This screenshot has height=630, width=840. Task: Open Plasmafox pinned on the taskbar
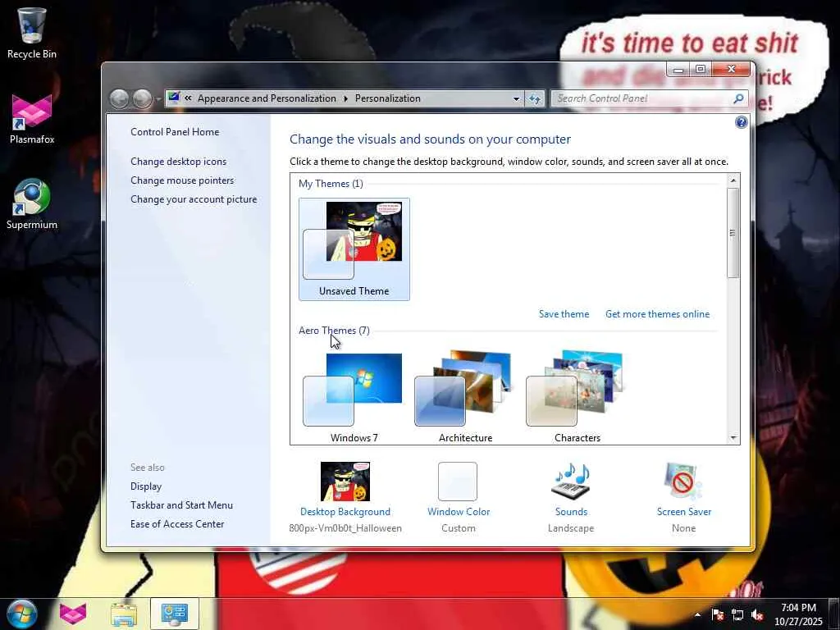(73, 614)
